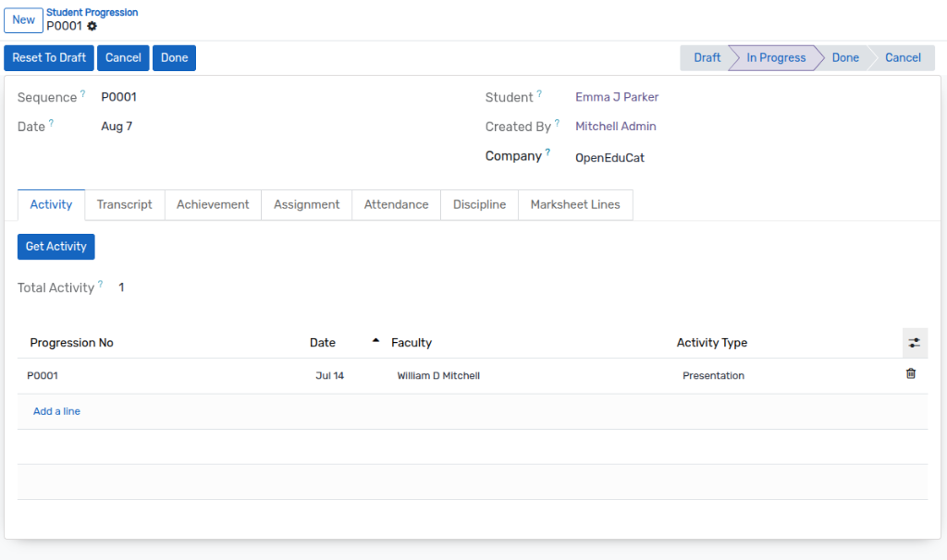Sort by Progression No column header
Screen dimensions: 947x560
point(72,343)
